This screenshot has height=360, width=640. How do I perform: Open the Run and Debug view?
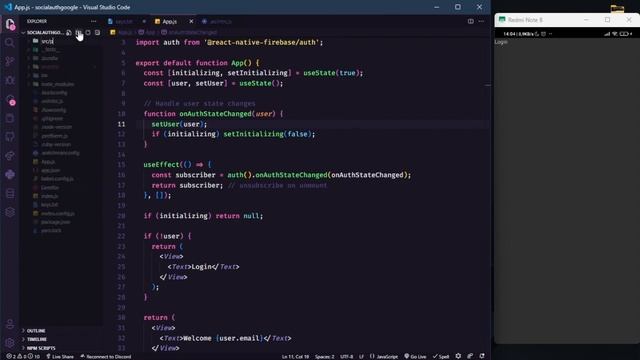coord(10,80)
